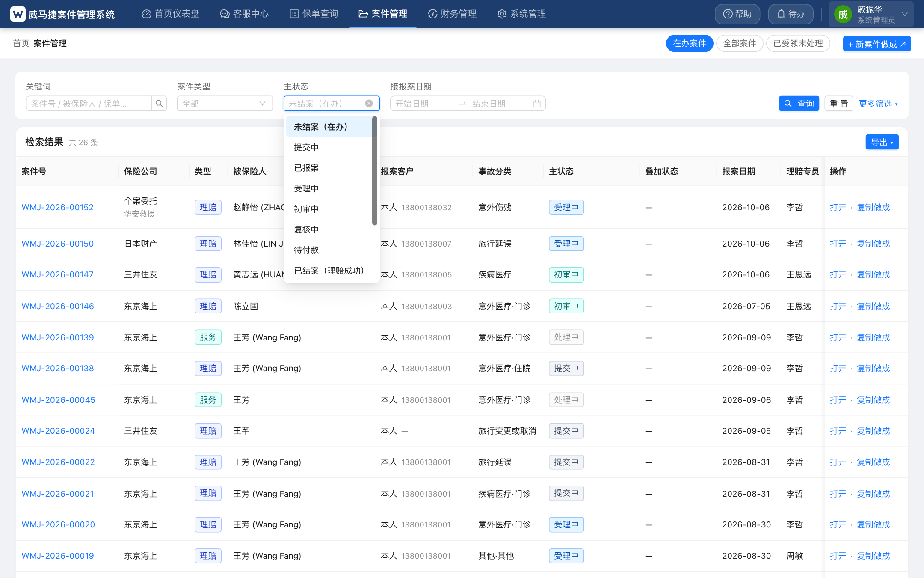924x578 pixels.
Task: Click 复制做成 for case WMJ-2026-00024
Action: [x=873, y=431]
